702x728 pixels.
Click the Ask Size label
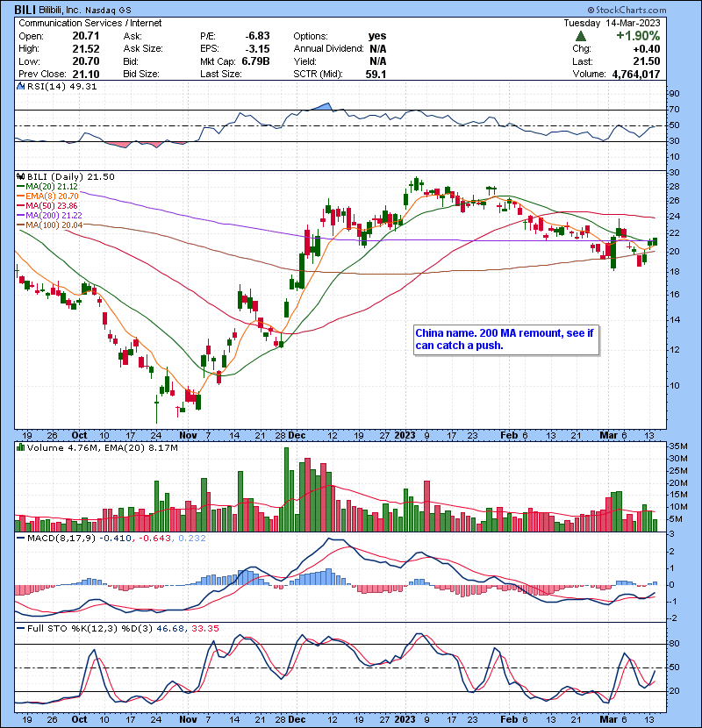click(143, 49)
